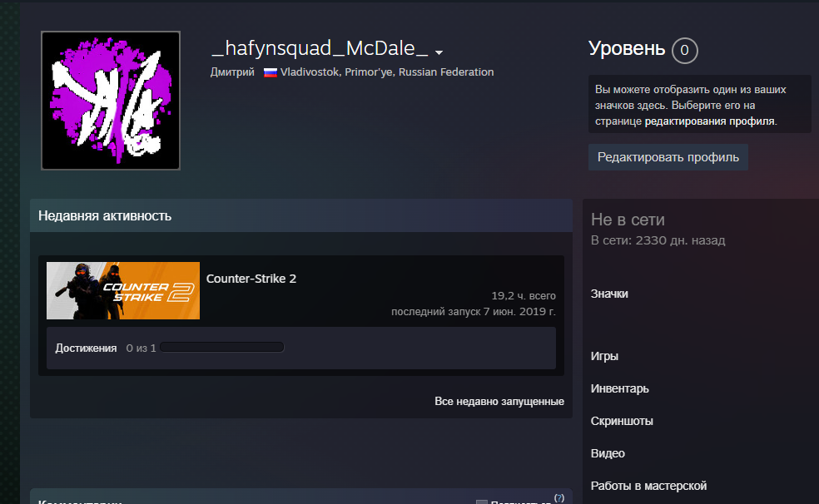Click the Достижения progress bar
Image resolution: width=819 pixels, height=504 pixels.
pyautogui.click(x=222, y=348)
